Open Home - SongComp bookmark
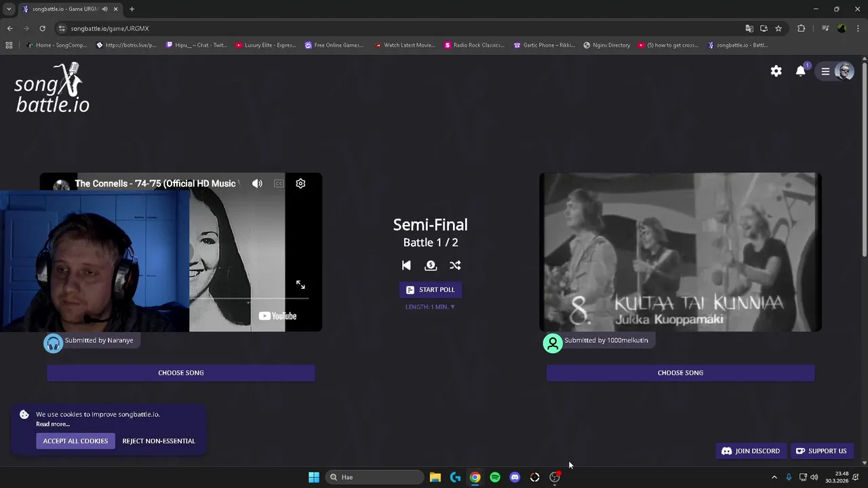 pos(56,45)
